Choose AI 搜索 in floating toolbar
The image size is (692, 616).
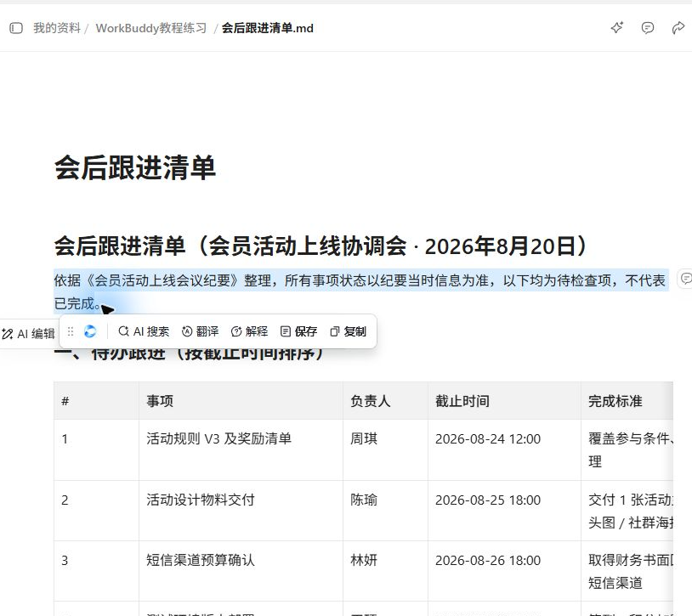144,331
